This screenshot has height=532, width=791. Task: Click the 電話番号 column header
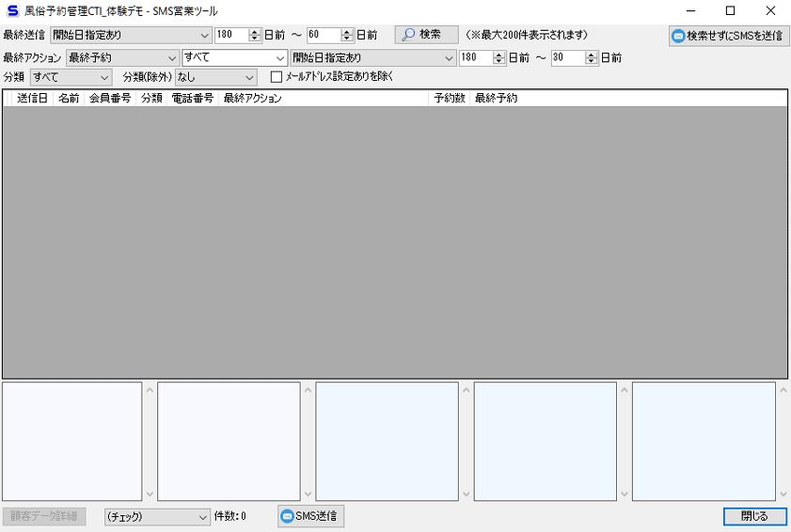(x=192, y=98)
